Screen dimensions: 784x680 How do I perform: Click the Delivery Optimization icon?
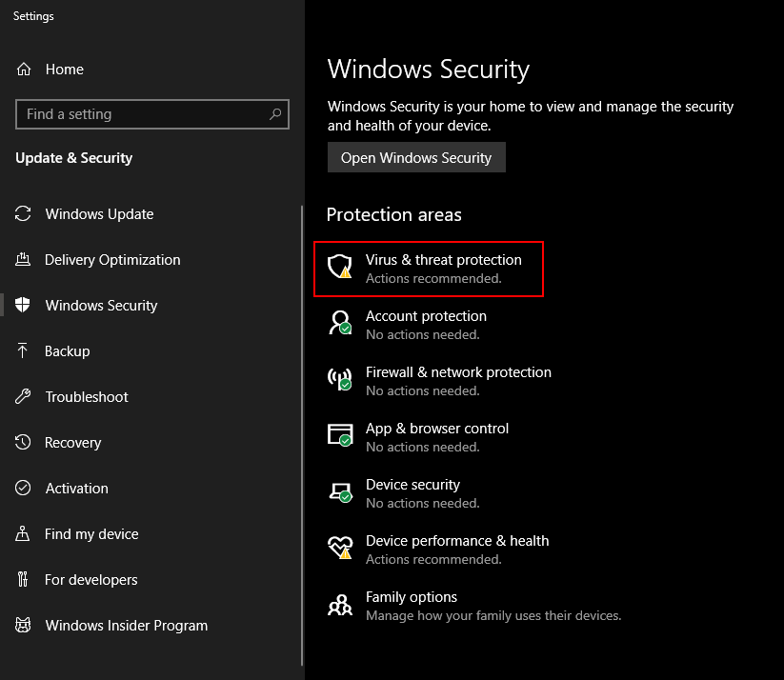23,259
